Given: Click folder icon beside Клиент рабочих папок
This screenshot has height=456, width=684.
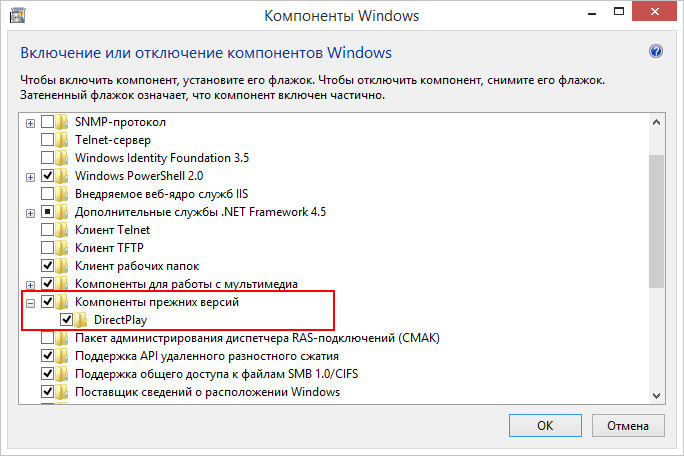Looking at the screenshot, I should point(62,266).
